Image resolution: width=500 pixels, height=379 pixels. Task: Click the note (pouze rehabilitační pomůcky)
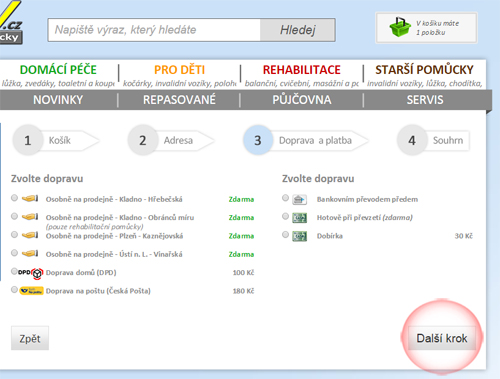coord(95,227)
